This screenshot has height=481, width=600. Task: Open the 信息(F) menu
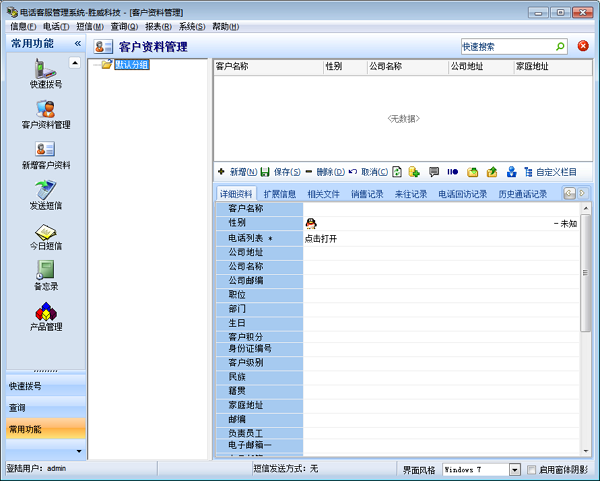coord(23,26)
